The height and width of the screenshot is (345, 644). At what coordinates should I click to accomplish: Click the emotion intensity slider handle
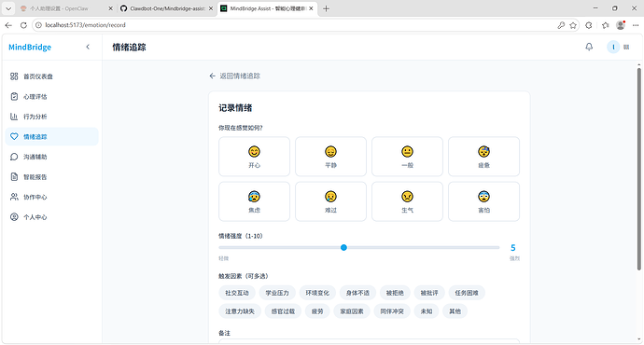click(343, 247)
